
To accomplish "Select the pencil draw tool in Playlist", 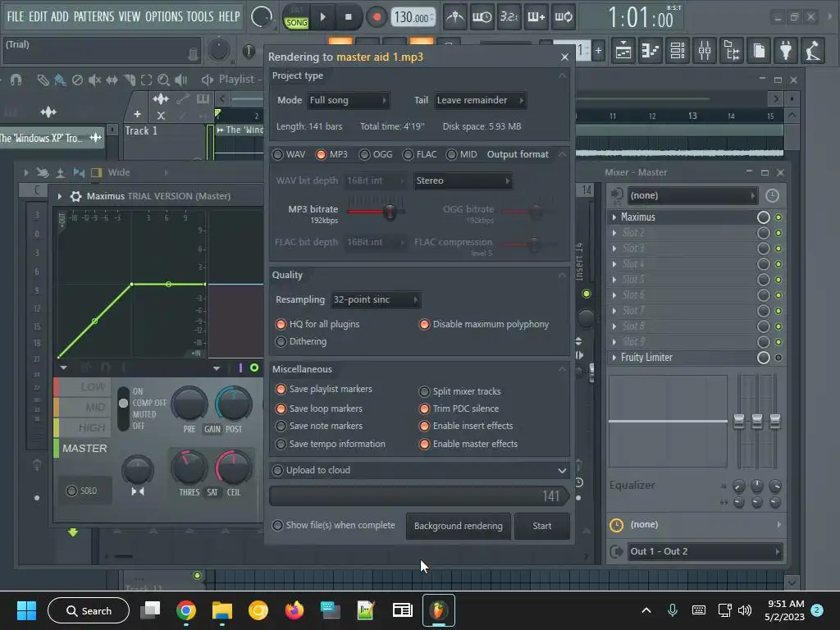I will click(43, 80).
